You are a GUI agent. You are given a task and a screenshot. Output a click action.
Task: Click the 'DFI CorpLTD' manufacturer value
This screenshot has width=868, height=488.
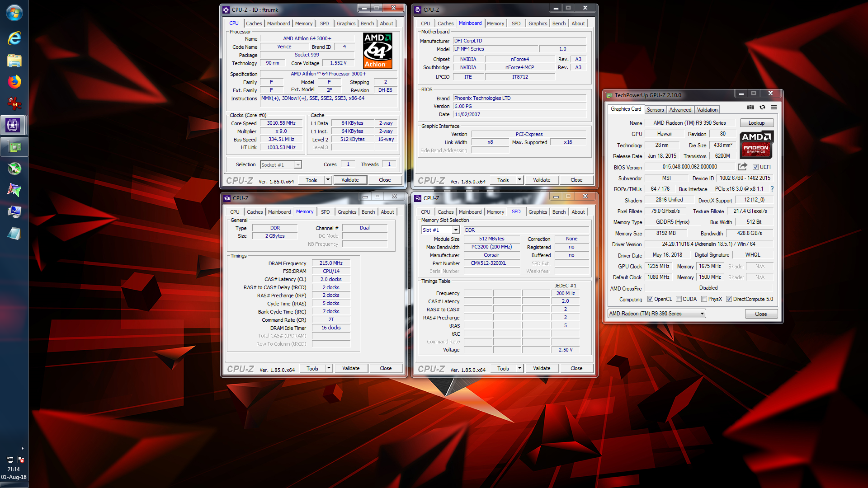(x=519, y=41)
